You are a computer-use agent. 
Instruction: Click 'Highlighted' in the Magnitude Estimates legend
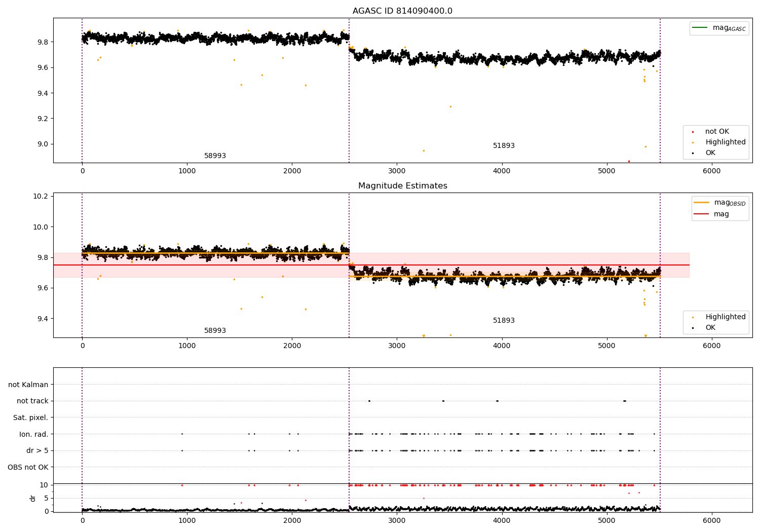click(725, 317)
